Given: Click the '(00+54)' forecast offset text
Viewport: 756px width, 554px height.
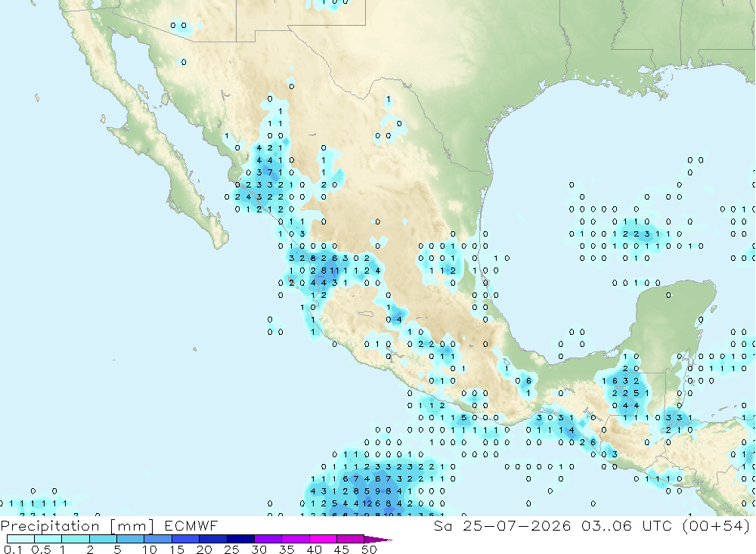Looking at the screenshot, I should coord(716,525).
